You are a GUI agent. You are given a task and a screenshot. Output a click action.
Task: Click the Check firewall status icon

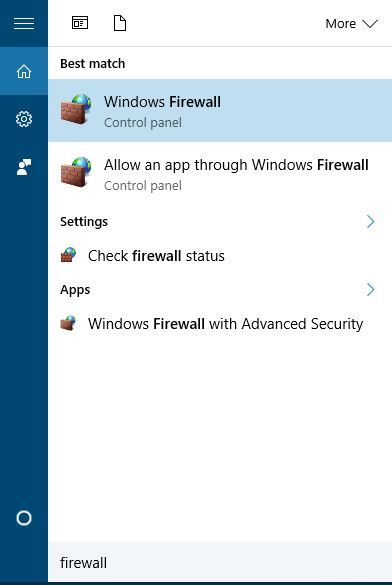tap(68, 255)
